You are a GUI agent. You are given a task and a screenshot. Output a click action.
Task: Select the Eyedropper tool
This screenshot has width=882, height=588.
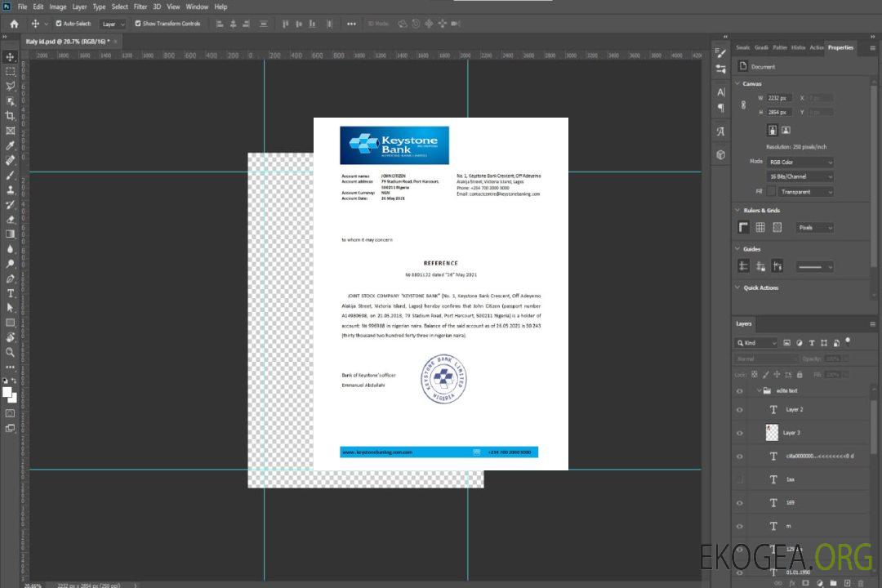tap(10, 145)
